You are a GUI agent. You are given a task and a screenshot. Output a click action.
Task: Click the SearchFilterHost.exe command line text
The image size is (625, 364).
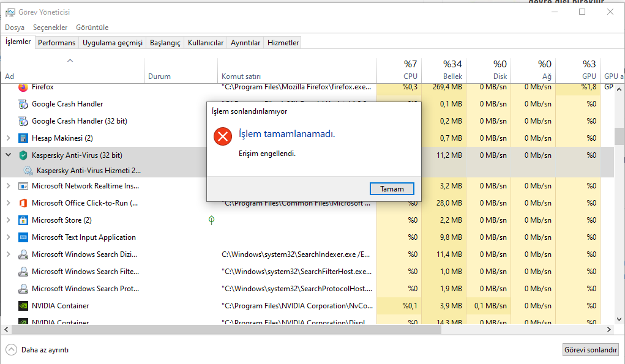point(296,272)
